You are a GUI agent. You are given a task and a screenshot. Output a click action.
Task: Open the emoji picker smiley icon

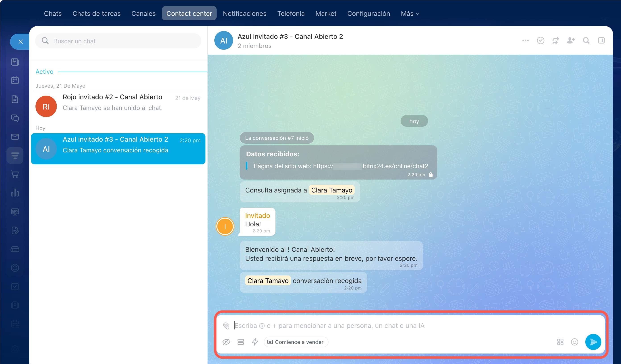click(574, 342)
